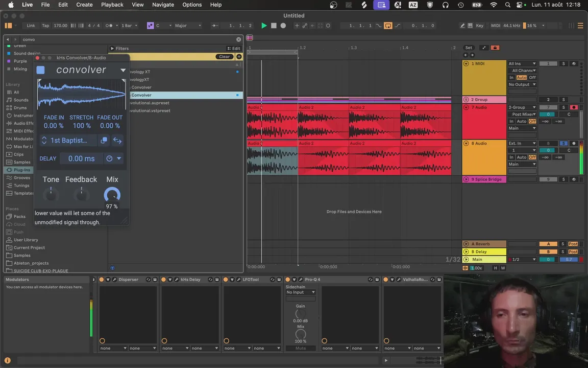Open Ext. In dropdown on 8 Audio
Viewport: 588px width, 368px height.
coord(522,144)
